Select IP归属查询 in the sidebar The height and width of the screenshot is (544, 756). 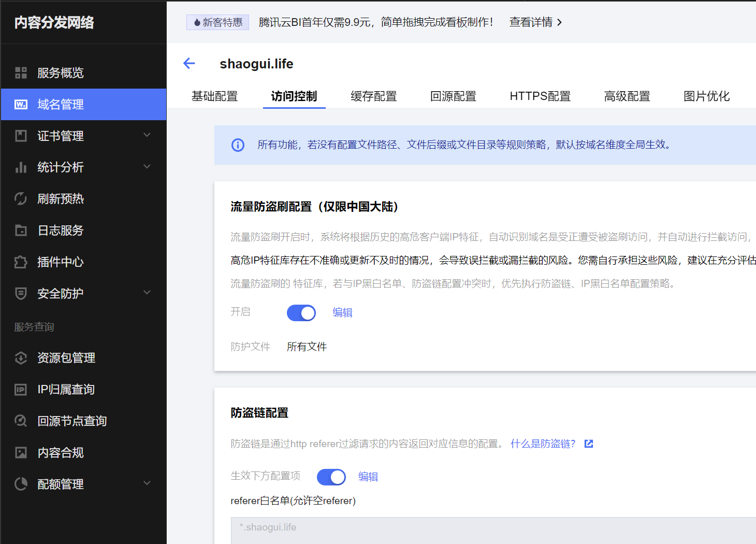click(65, 389)
